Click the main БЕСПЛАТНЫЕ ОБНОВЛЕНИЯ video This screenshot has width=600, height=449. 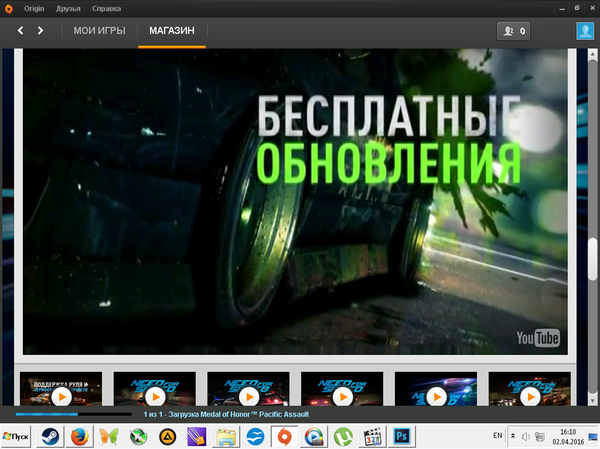point(295,202)
